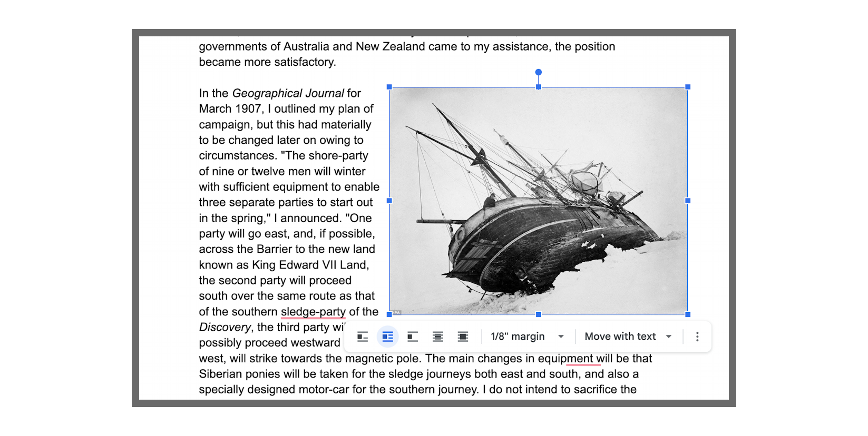Click the words "Australia and New Zealand"
The width and height of the screenshot is (868, 436).
click(354, 46)
